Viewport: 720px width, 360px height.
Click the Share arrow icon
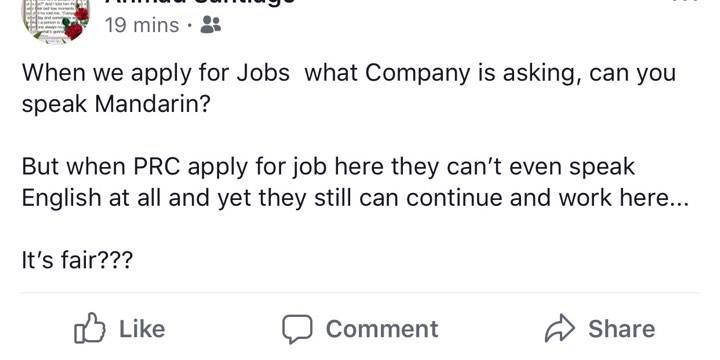point(559,329)
